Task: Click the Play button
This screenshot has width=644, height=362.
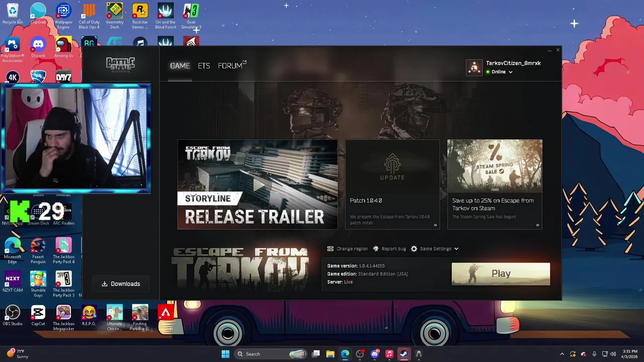Action: click(x=501, y=274)
